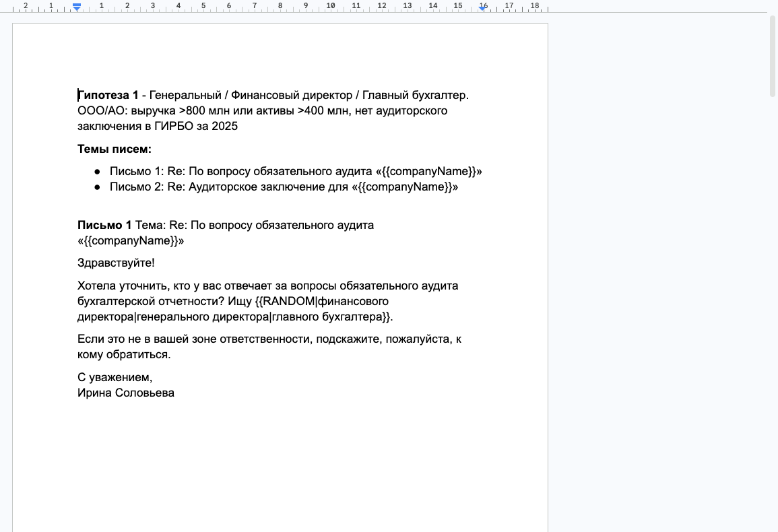This screenshot has width=778, height=532.
Task: Click the closing 'С уважением,'
Action: 115,377
